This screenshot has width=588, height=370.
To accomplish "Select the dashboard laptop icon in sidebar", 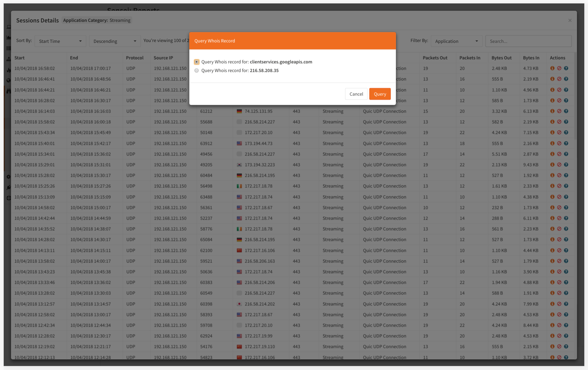I will coord(9,26).
